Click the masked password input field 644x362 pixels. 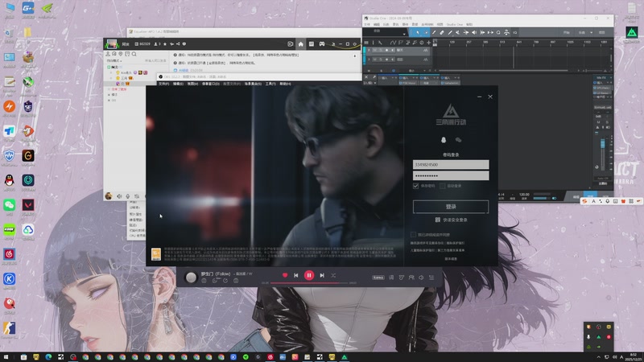451,175
